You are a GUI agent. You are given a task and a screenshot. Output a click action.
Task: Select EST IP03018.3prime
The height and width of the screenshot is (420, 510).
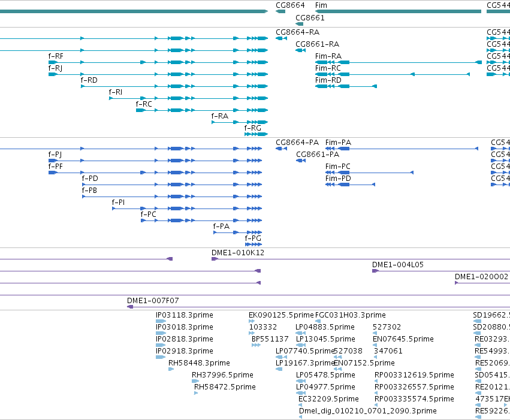[x=161, y=333]
